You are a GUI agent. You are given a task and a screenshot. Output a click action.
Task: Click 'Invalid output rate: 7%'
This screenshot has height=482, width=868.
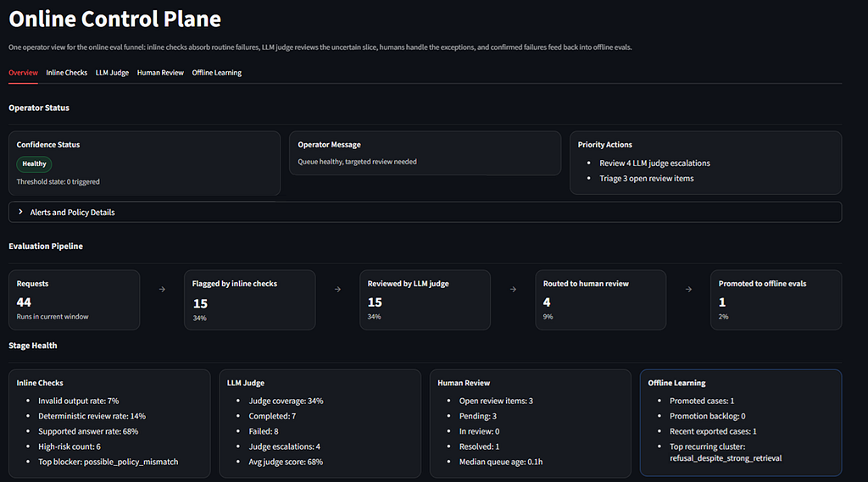(78, 401)
